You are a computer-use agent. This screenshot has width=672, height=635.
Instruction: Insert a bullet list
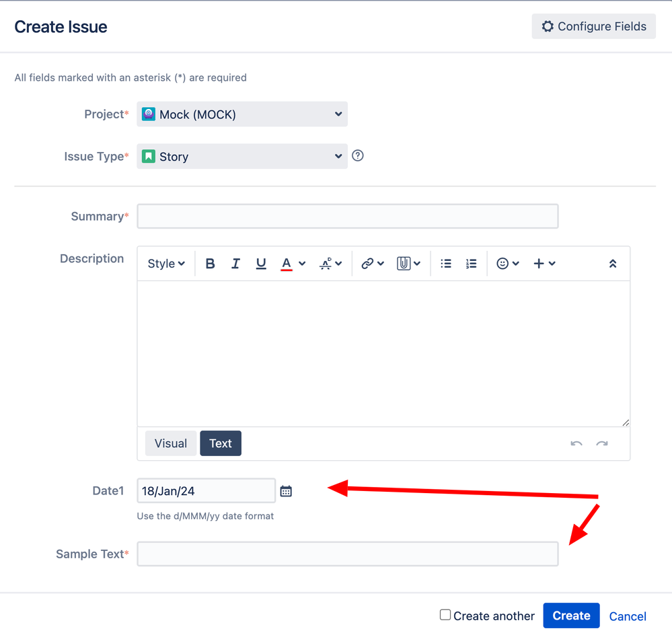click(446, 264)
